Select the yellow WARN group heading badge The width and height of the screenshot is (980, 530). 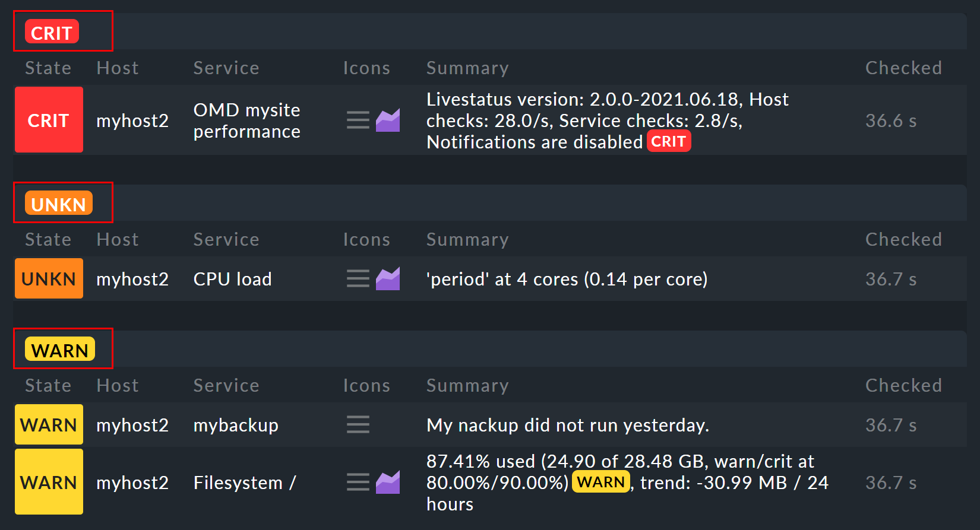click(59, 350)
